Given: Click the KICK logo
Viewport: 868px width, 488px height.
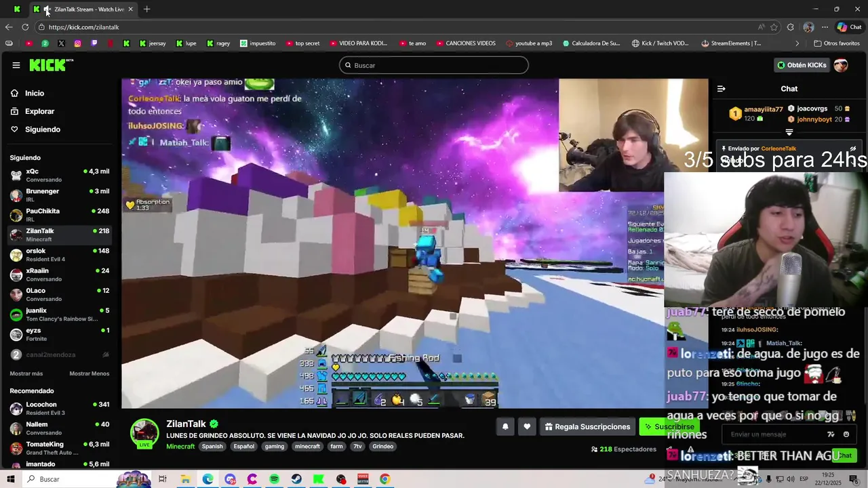Looking at the screenshot, I should pos(51,65).
